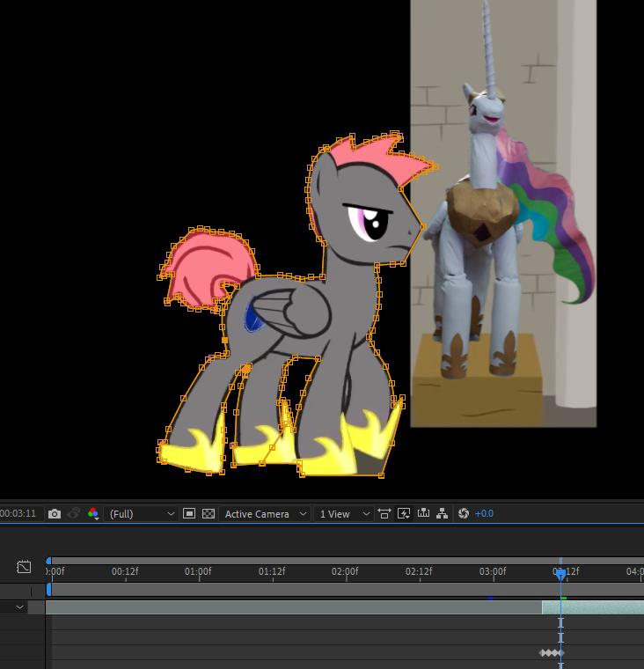Click the +0.0 exposure value
Viewport: 644px width, 669px height.
pyautogui.click(x=484, y=514)
